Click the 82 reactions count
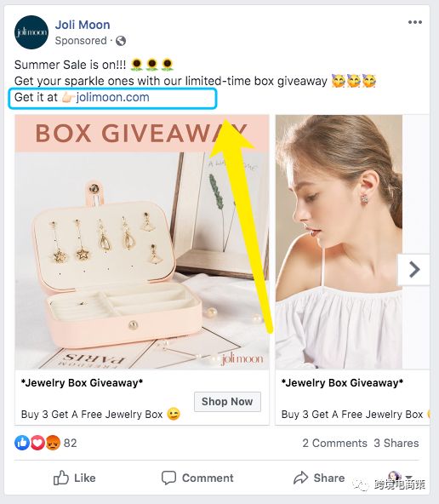 click(70, 443)
